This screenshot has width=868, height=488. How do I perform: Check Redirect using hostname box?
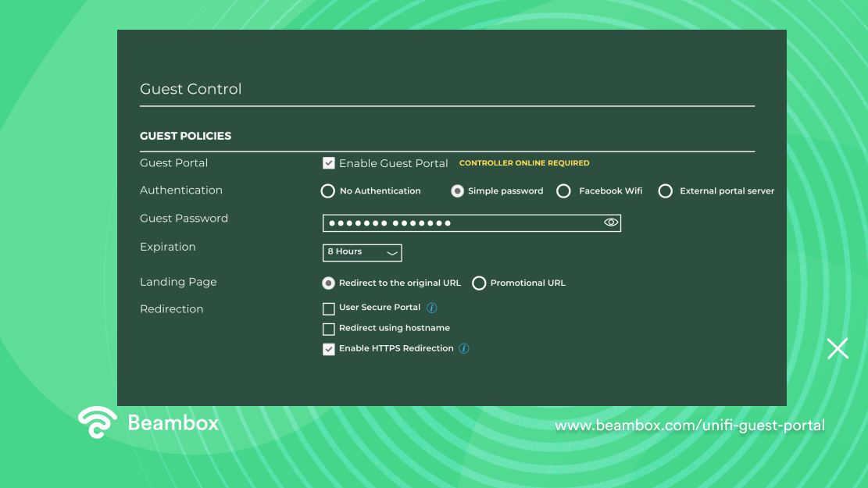pos(329,329)
